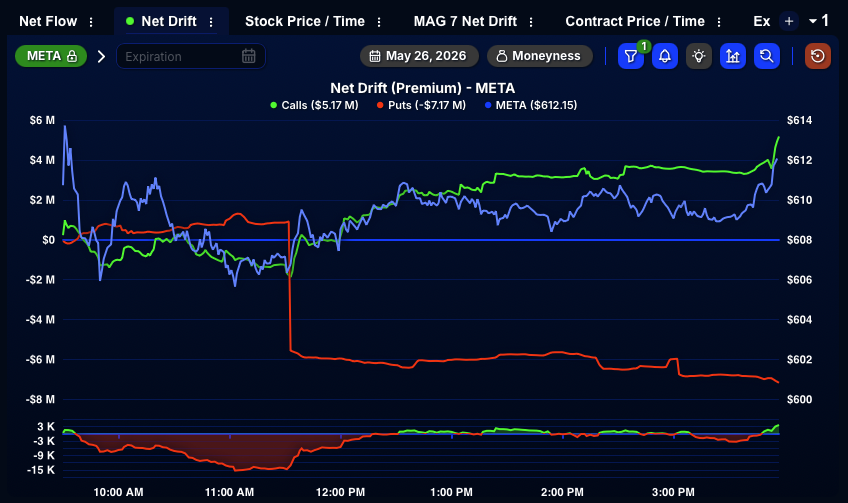The image size is (848, 503).
Task: Focus the Expiration input field
Action: [x=191, y=56]
